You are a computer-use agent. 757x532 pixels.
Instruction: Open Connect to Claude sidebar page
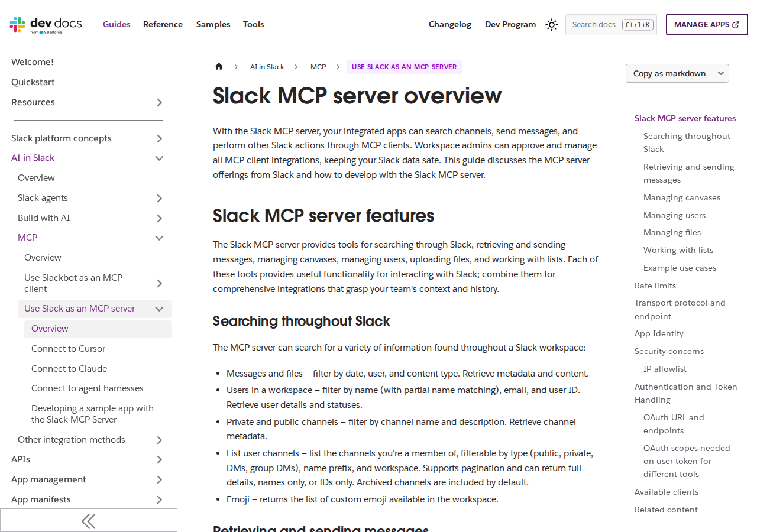pyautogui.click(x=69, y=369)
